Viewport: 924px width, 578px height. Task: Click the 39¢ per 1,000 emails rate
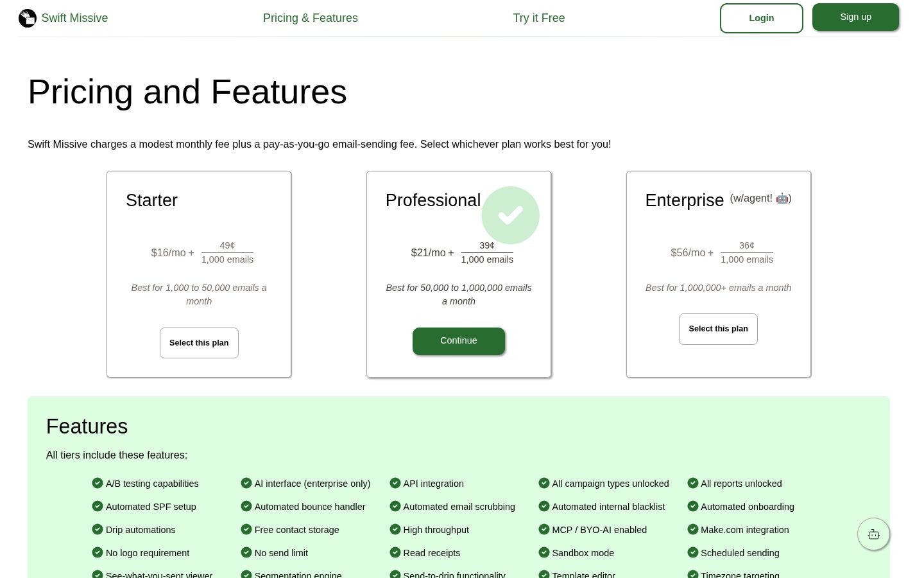pos(487,252)
